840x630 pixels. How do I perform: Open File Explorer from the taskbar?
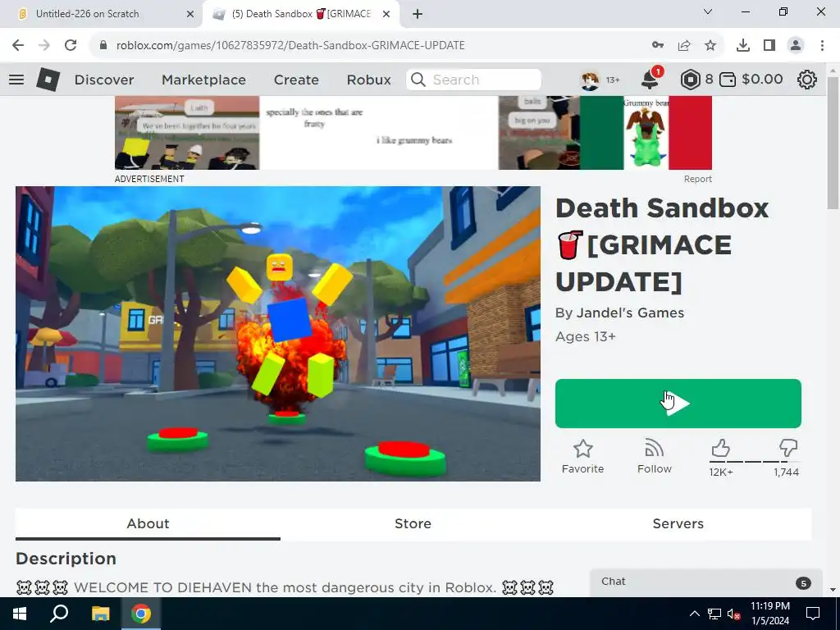100,614
